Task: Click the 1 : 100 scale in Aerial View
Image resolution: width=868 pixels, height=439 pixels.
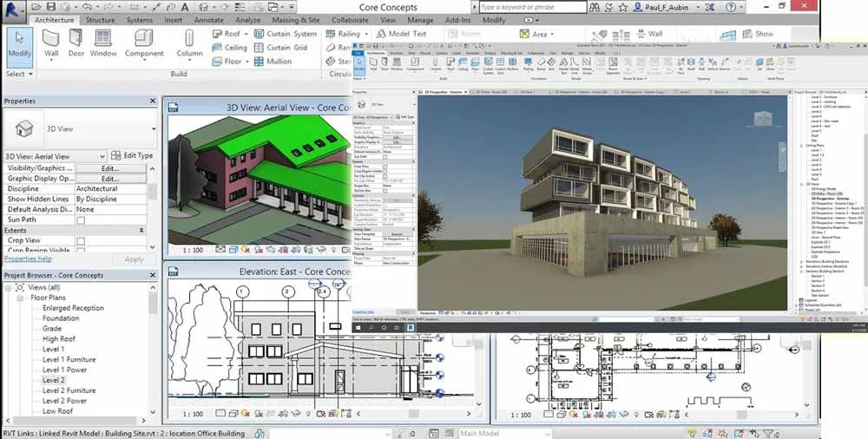Action: [192, 250]
